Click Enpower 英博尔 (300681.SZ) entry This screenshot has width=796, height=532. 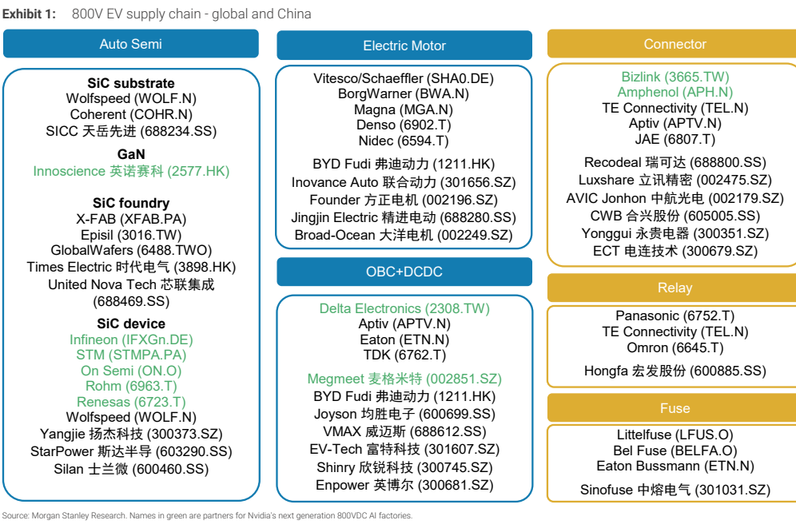coord(404,485)
